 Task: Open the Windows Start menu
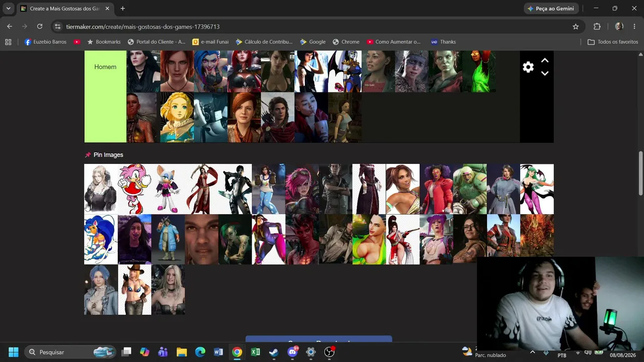(x=14, y=352)
